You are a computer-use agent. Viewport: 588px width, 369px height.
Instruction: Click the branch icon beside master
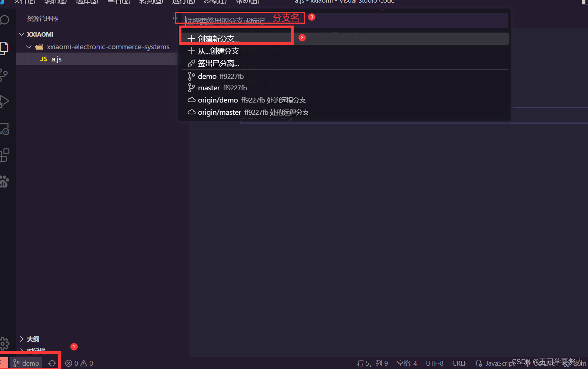pyautogui.click(x=191, y=88)
